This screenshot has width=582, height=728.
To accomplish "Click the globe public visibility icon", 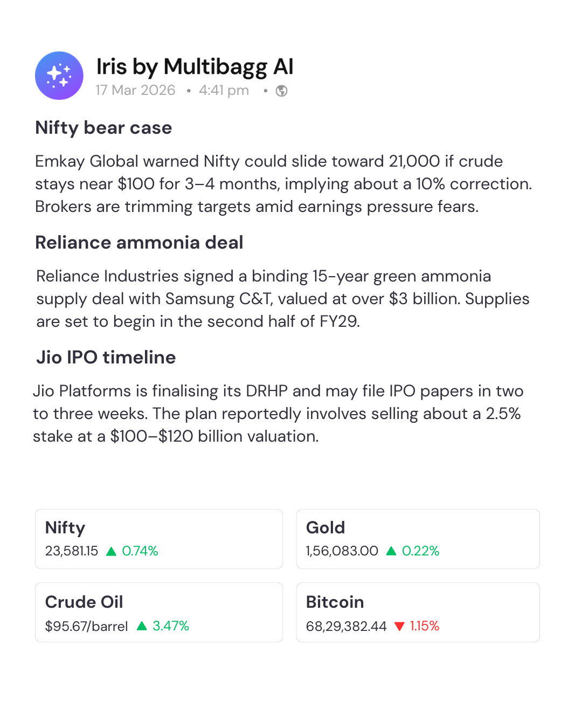I will (281, 91).
